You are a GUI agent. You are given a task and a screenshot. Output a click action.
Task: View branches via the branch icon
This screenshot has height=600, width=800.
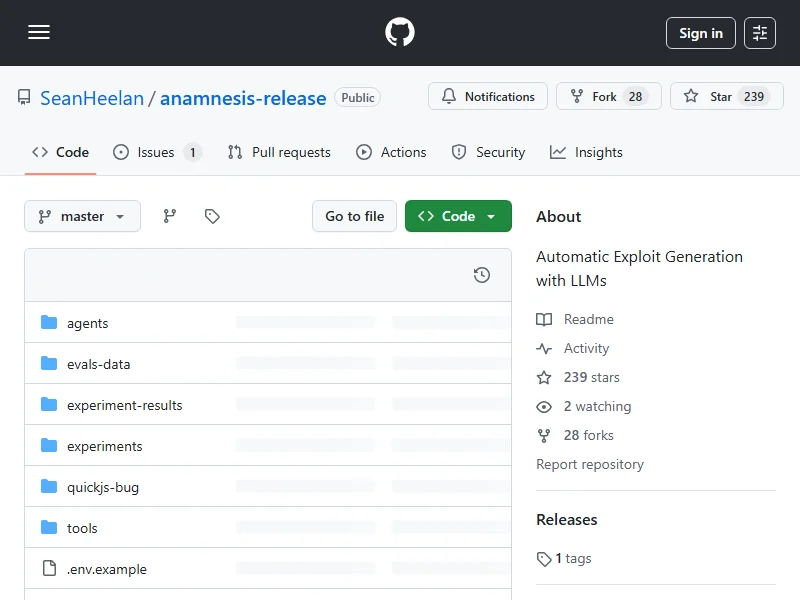click(170, 216)
